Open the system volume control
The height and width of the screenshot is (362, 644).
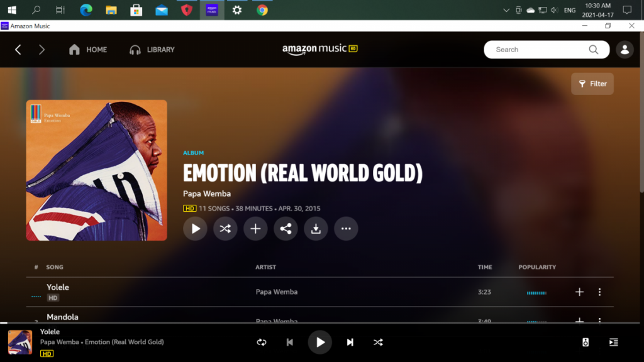(555, 10)
